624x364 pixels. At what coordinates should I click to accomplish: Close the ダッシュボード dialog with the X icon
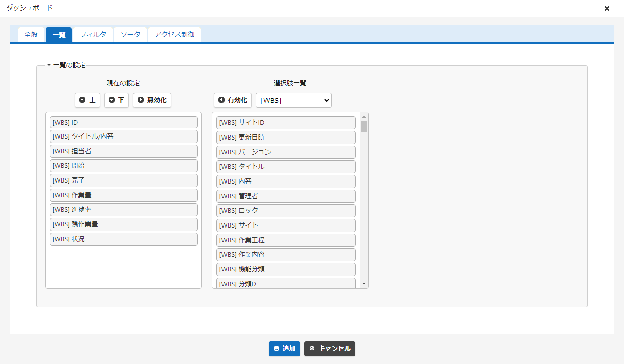[607, 8]
